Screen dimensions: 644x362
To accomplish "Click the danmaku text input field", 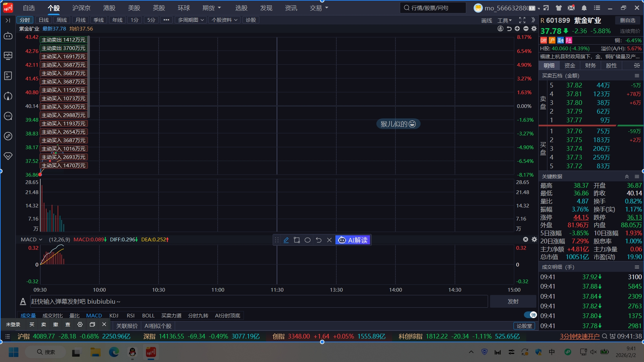I will (258, 301).
